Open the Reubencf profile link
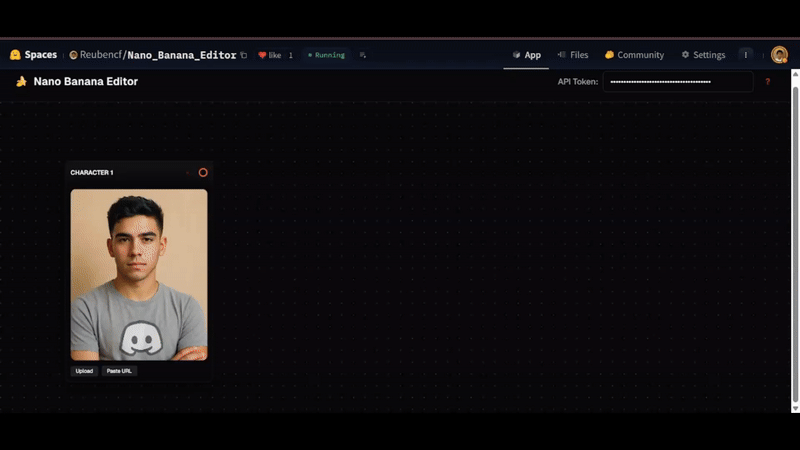800x450 pixels. [96, 55]
